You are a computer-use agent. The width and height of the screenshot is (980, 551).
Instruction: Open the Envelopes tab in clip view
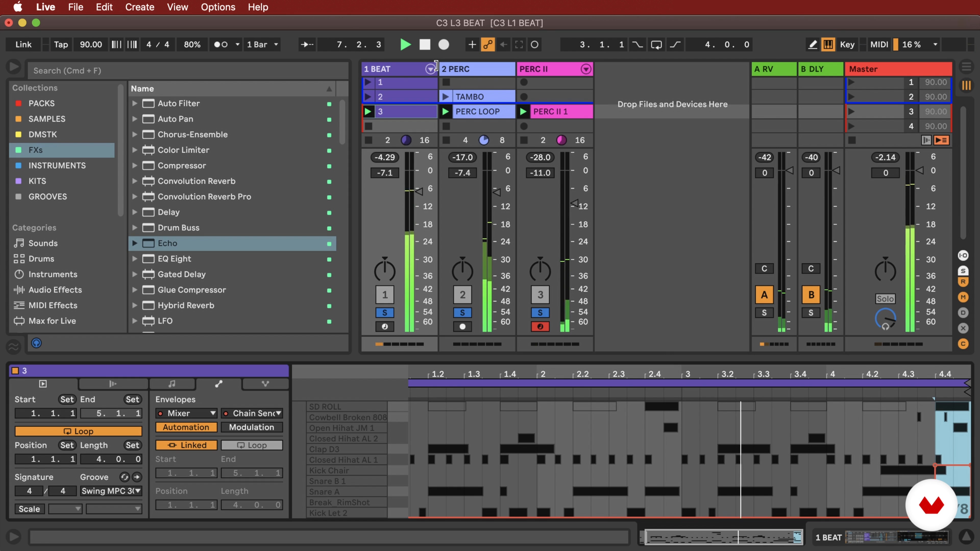pos(218,384)
